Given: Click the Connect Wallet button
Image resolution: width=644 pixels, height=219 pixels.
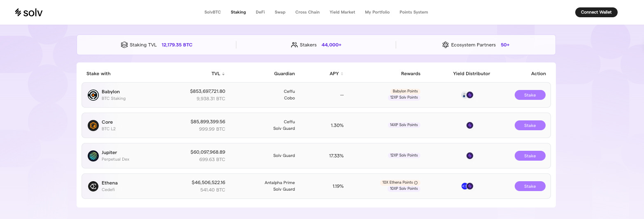Looking at the screenshot, I should coord(596,12).
